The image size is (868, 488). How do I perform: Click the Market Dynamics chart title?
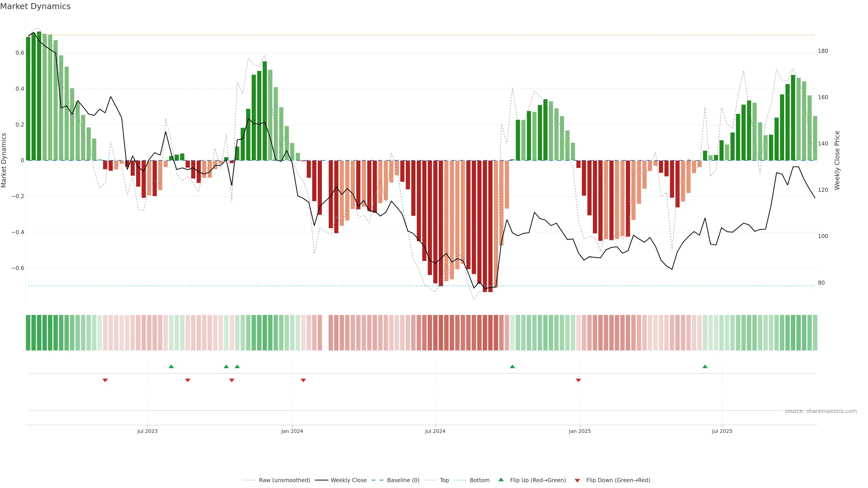[35, 6]
